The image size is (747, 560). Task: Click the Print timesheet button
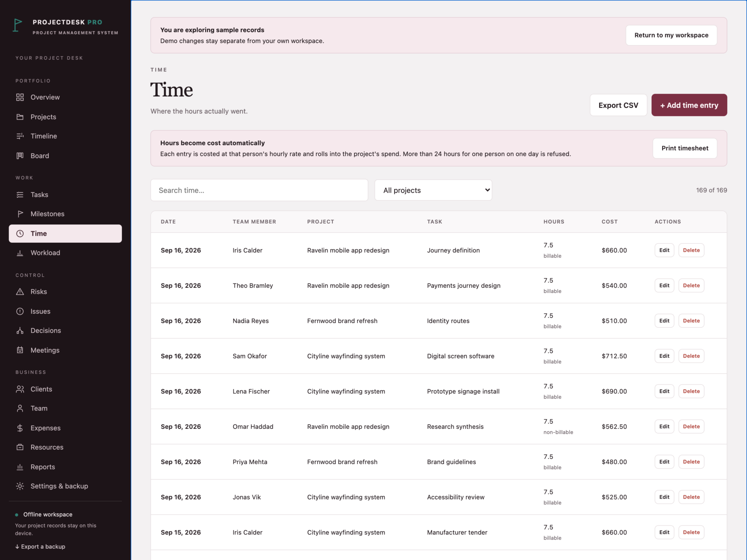pyautogui.click(x=685, y=148)
